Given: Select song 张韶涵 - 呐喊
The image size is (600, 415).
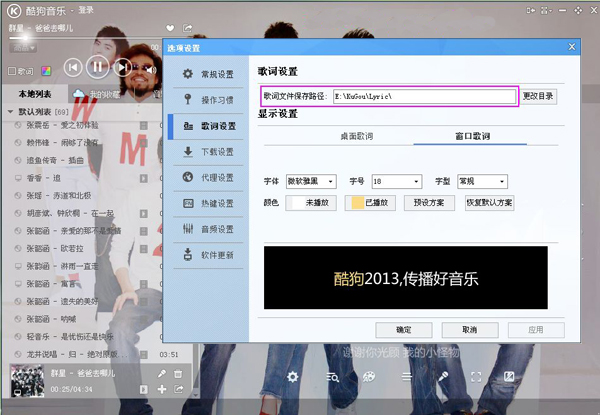Looking at the screenshot, I should pos(51,319).
